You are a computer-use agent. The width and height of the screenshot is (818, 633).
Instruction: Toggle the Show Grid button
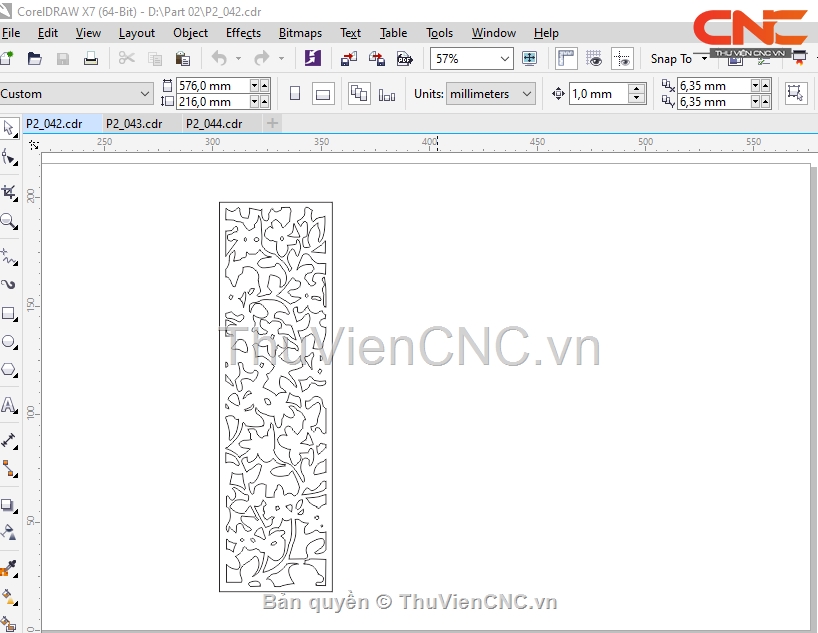click(594, 58)
